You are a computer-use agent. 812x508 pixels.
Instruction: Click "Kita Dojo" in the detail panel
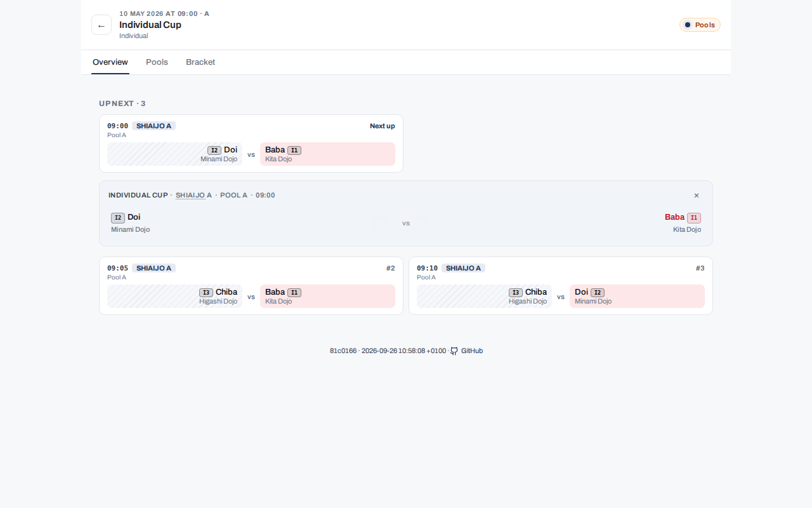point(687,230)
